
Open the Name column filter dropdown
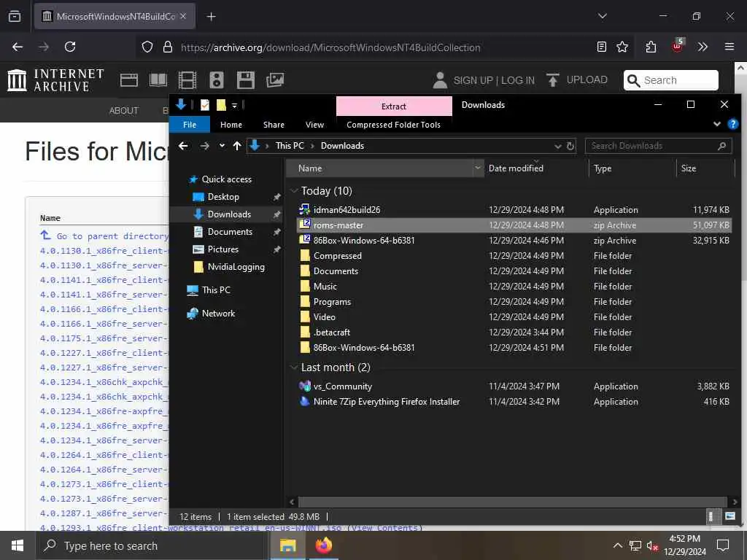tap(478, 168)
